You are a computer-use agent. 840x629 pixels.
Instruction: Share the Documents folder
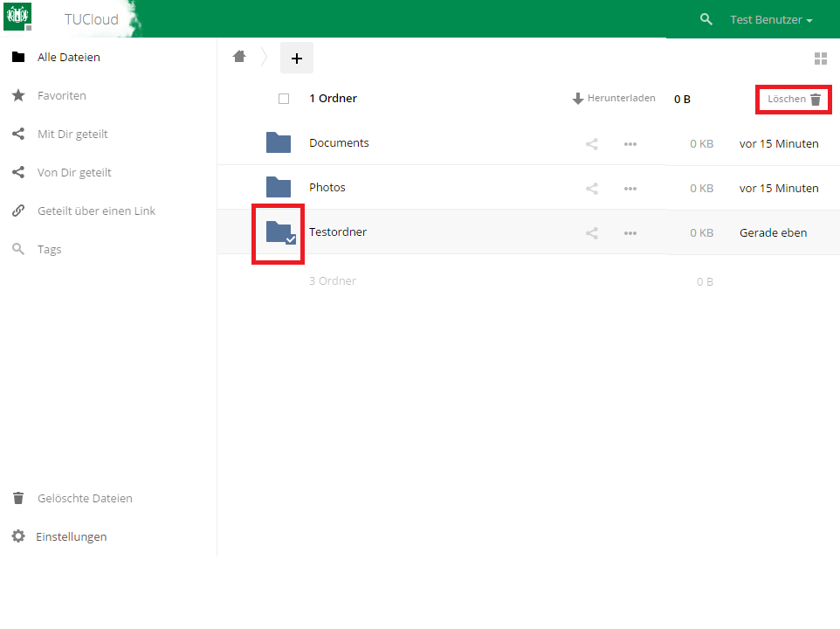(592, 144)
